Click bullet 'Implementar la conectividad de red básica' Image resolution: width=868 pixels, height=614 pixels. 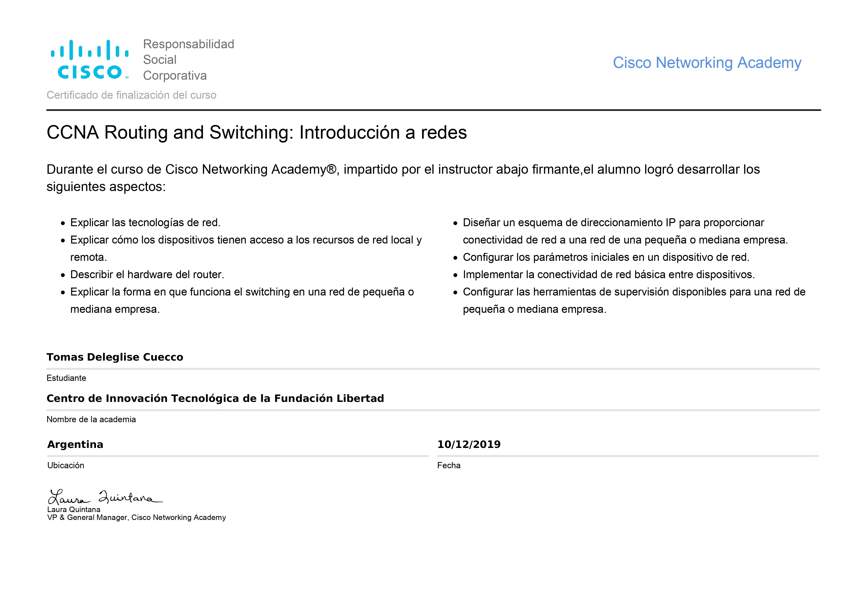609,274
